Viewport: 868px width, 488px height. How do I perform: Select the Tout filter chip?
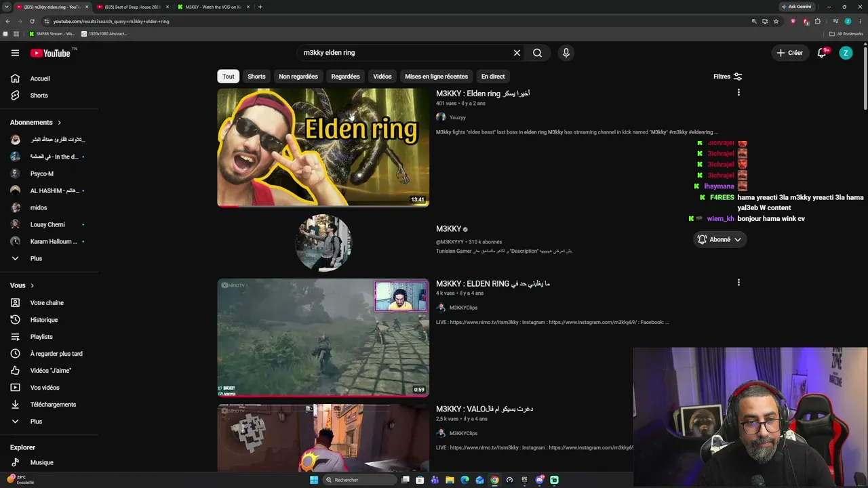[229, 77]
